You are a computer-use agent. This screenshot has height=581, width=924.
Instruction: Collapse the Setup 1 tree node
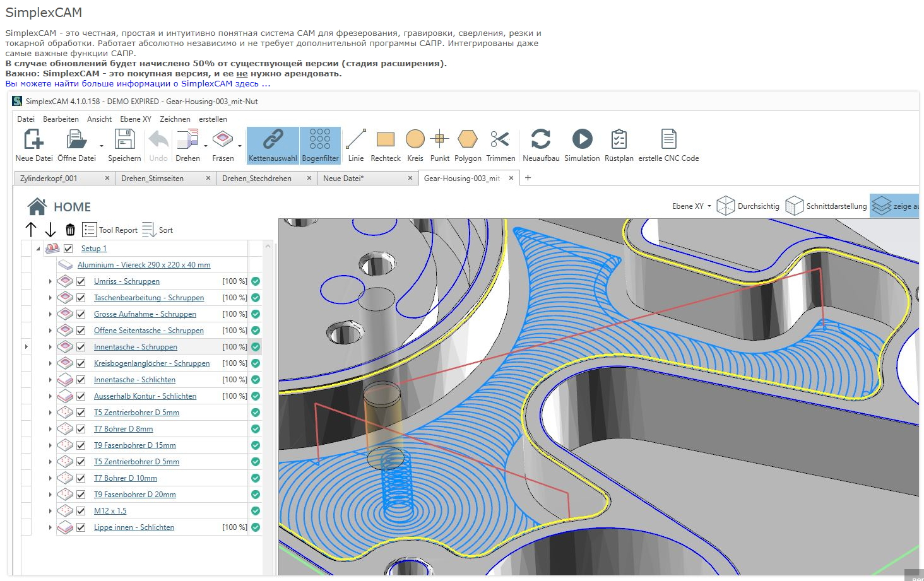(38, 249)
